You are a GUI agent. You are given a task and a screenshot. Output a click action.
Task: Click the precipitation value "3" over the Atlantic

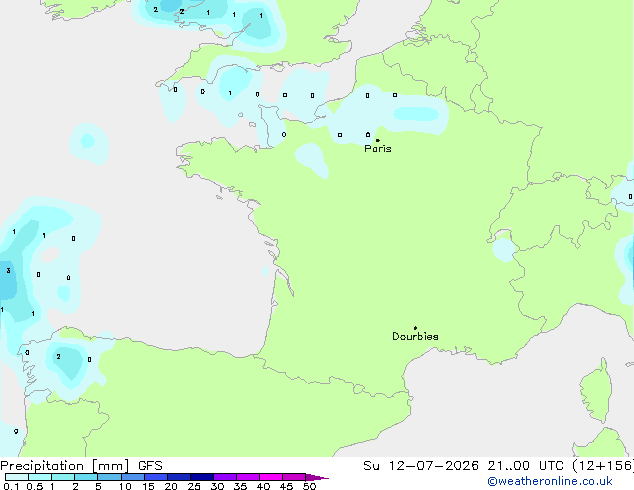click(8, 270)
